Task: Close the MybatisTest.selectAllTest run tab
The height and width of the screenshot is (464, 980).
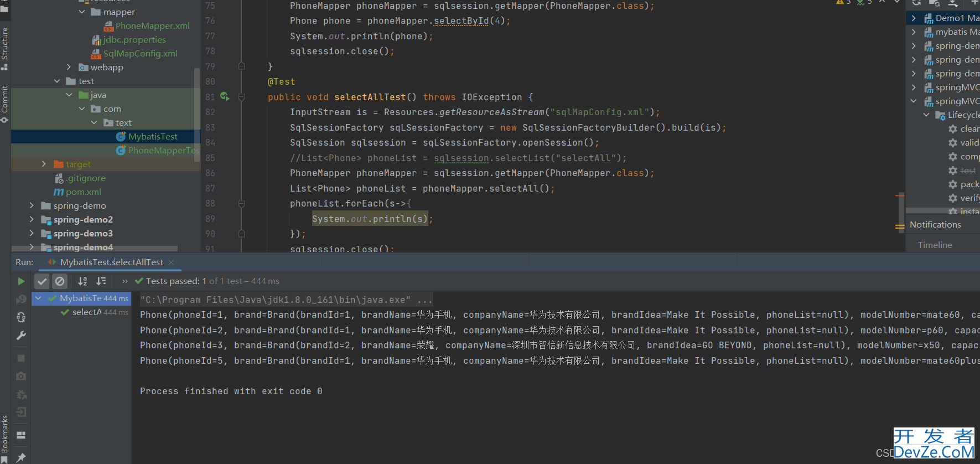Action: (171, 262)
